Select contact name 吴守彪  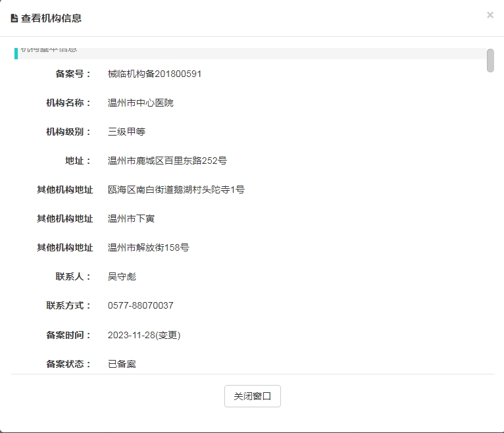(122, 276)
